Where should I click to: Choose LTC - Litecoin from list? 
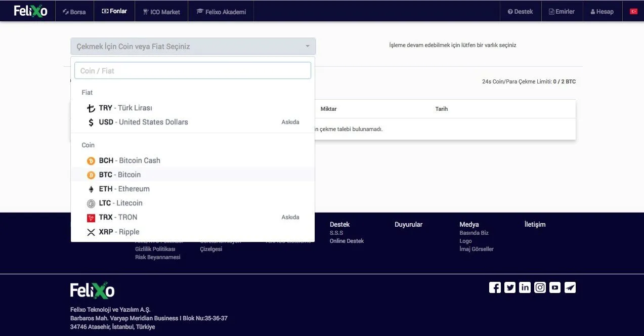point(193,203)
